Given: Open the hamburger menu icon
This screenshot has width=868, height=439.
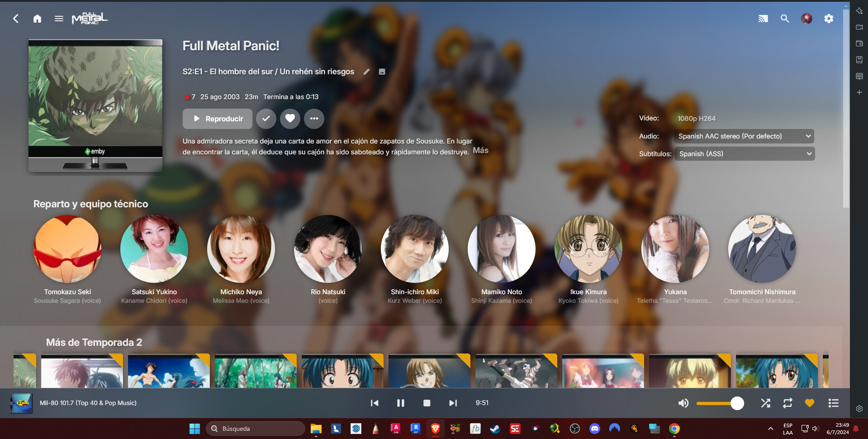Looking at the screenshot, I should coord(59,19).
